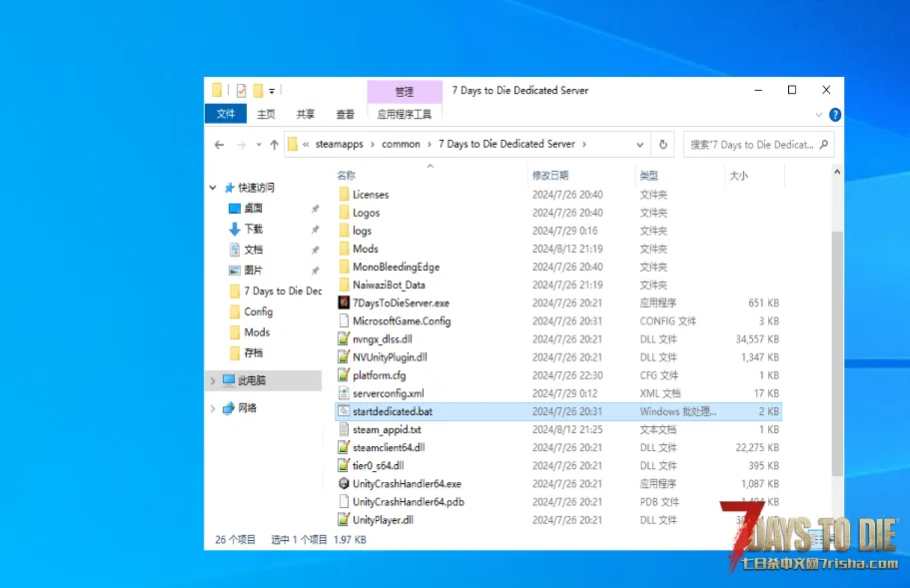Select the tier0_s64.dll file name
910x588 pixels.
pos(379,465)
